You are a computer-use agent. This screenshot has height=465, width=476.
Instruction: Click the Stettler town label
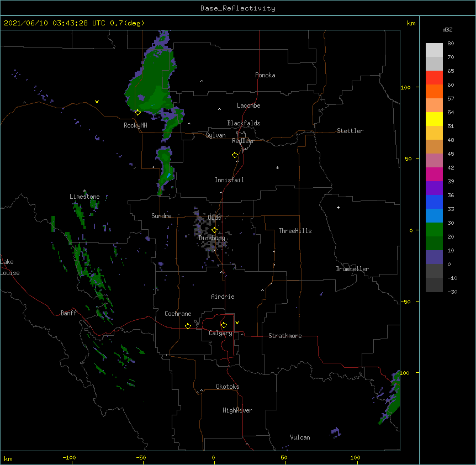350,131
